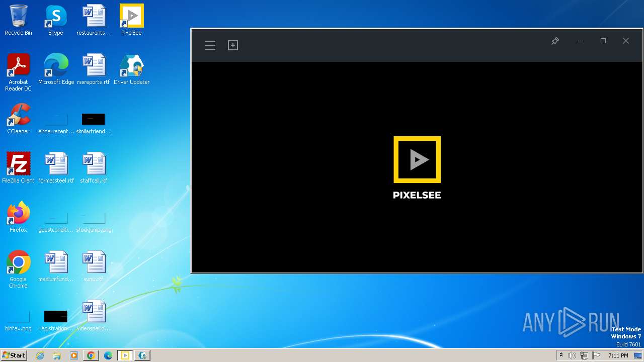Select the Skype desktop shortcut

(56, 20)
